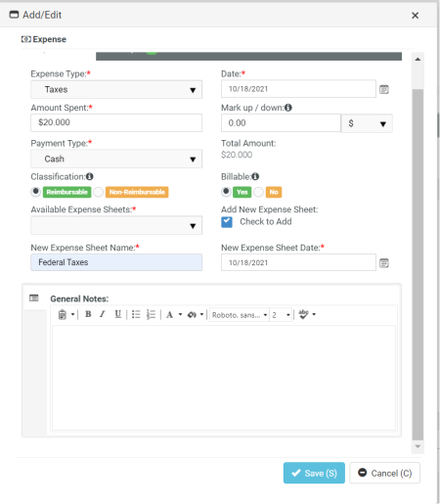Viewport: 440px width, 504px height.
Task: Click the Cancel (C) button
Action: [384, 473]
